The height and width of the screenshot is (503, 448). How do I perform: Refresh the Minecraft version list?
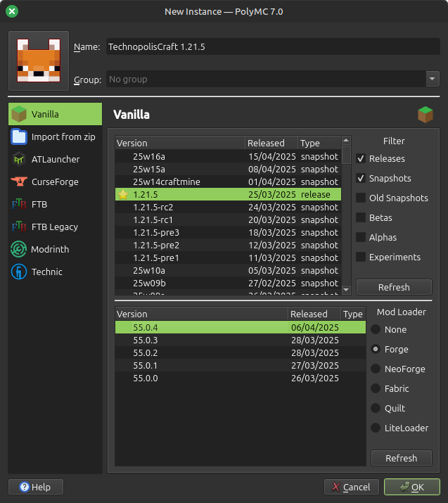click(x=394, y=287)
